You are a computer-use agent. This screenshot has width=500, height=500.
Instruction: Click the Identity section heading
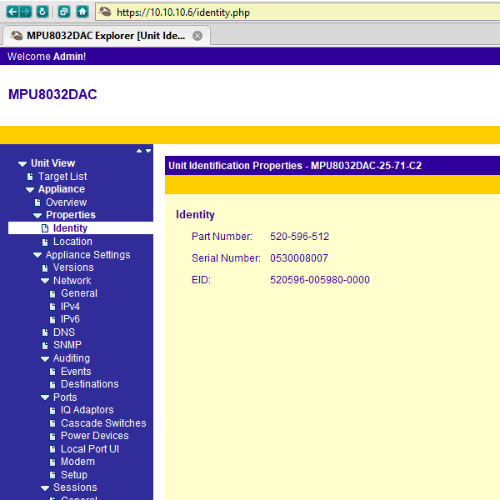point(195,215)
